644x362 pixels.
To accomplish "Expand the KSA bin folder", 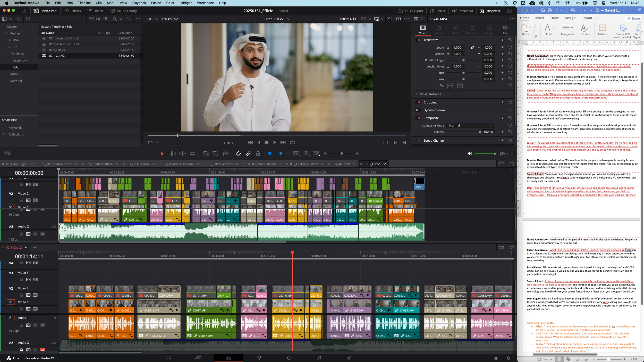I will pos(10,40).
